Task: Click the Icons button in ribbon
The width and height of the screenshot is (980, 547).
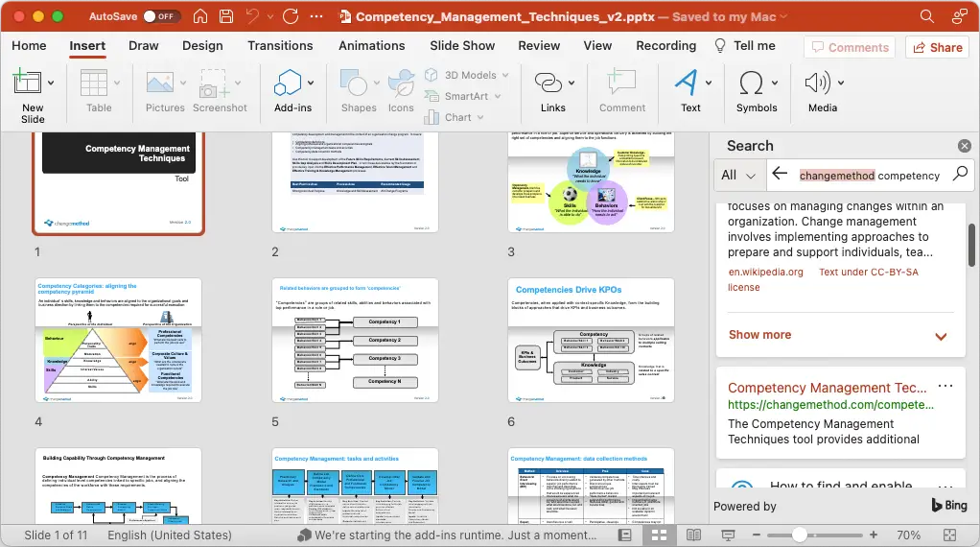Action: pos(401,91)
